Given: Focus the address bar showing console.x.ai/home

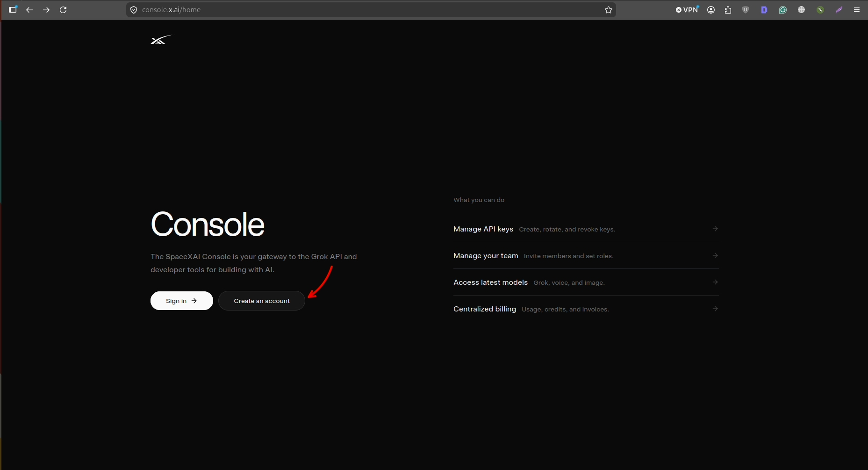Looking at the screenshot, I should [x=371, y=10].
